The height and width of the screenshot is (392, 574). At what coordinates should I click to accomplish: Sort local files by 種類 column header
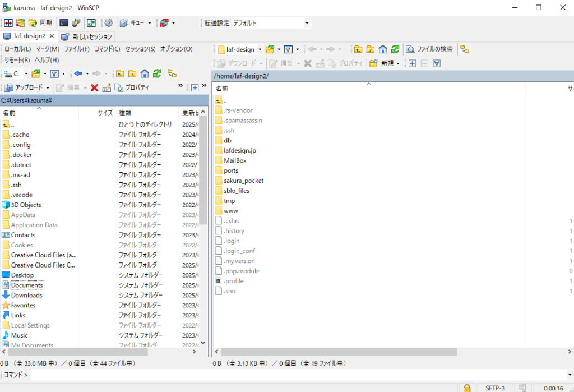[147, 113]
